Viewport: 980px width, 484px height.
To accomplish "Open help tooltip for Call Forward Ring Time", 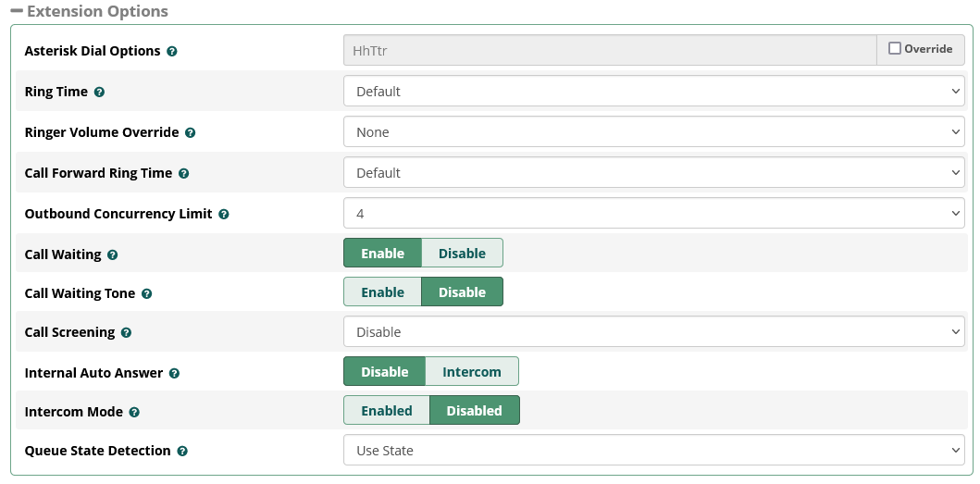I will point(183,174).
